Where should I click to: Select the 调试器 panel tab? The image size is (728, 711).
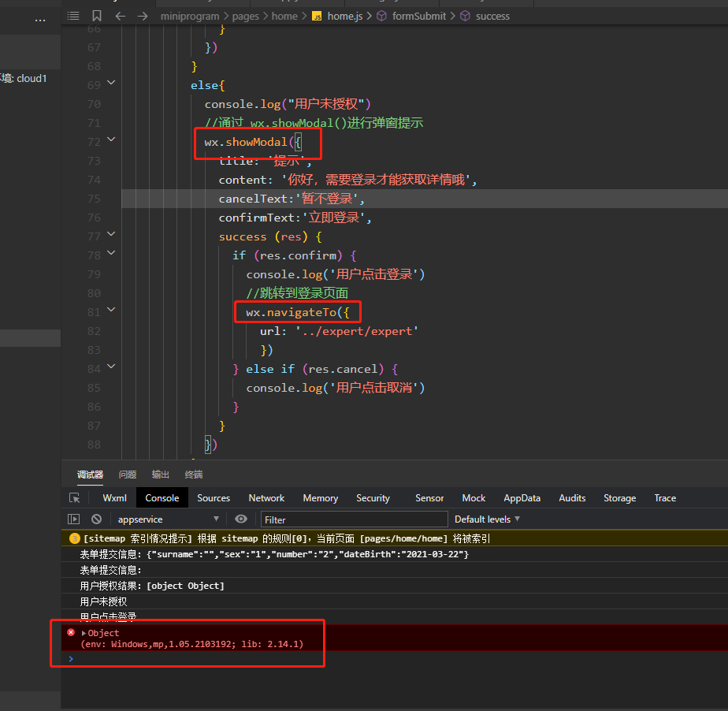point(90,475)
